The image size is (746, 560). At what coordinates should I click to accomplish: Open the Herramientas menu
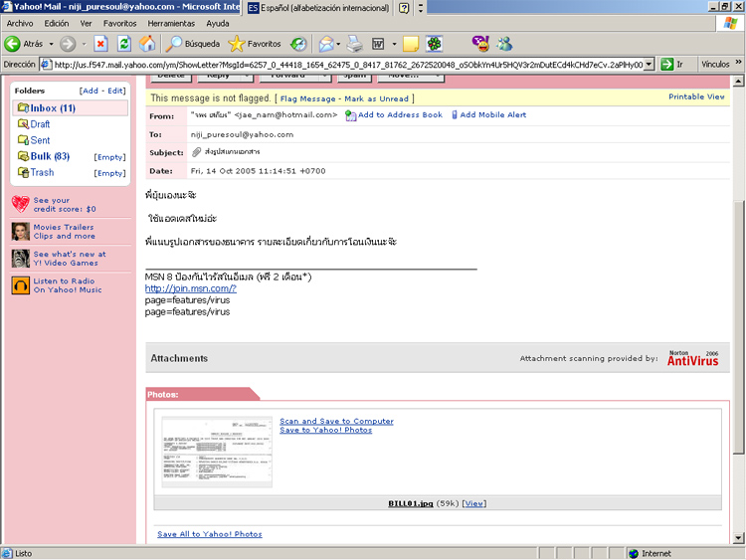171,23
